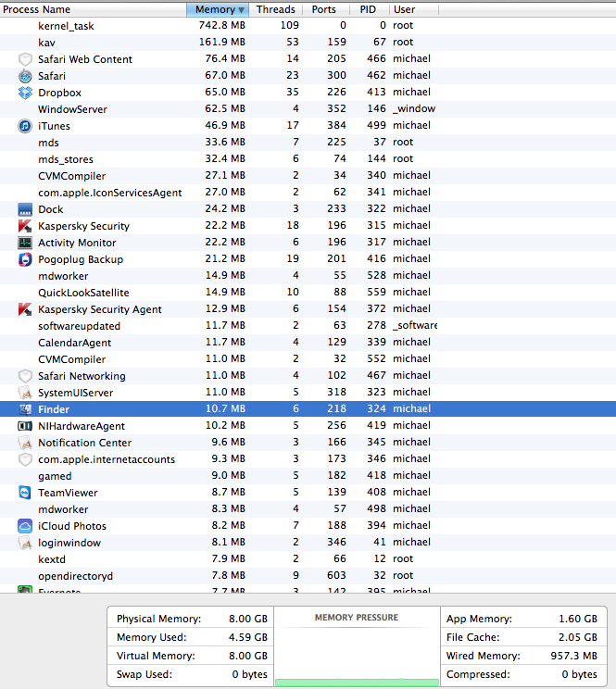Sort by the Memory column header
The height and width of the screenshot is (689, 616).
pyautogui.click(x=218, y=9)
